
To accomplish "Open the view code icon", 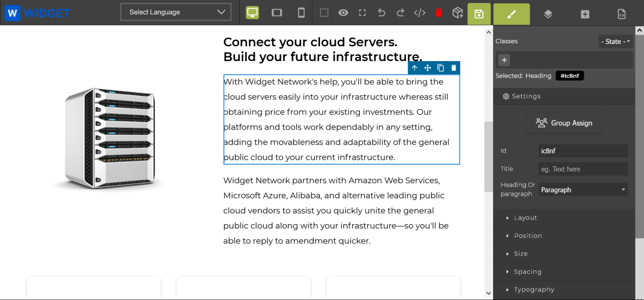I will [419, 13].
